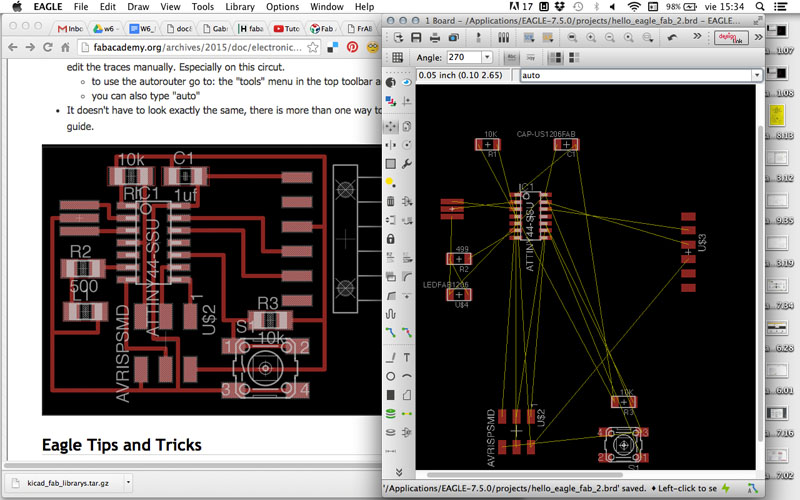Switch to the Tuto YouTube browser tab

click(287, 29)
